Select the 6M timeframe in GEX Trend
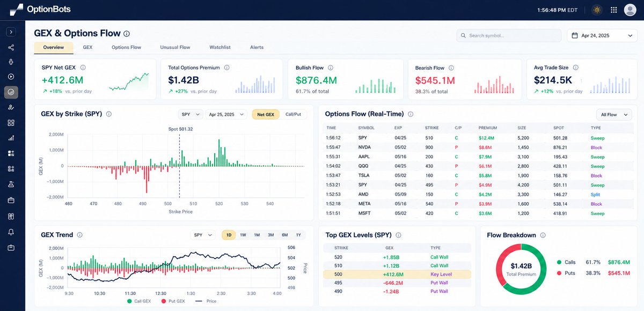 pyautogui.click(x=285, y=235)
